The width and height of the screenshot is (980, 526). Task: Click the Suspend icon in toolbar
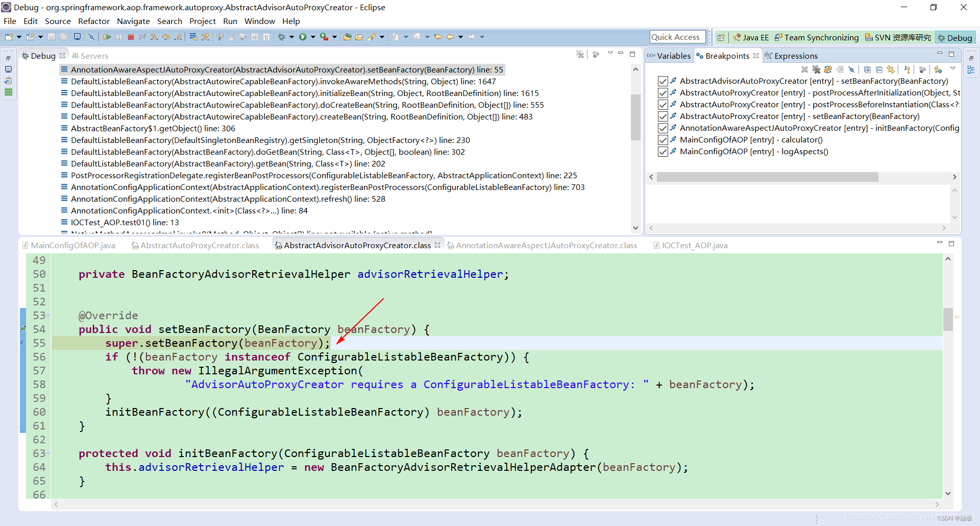[119, 37]
